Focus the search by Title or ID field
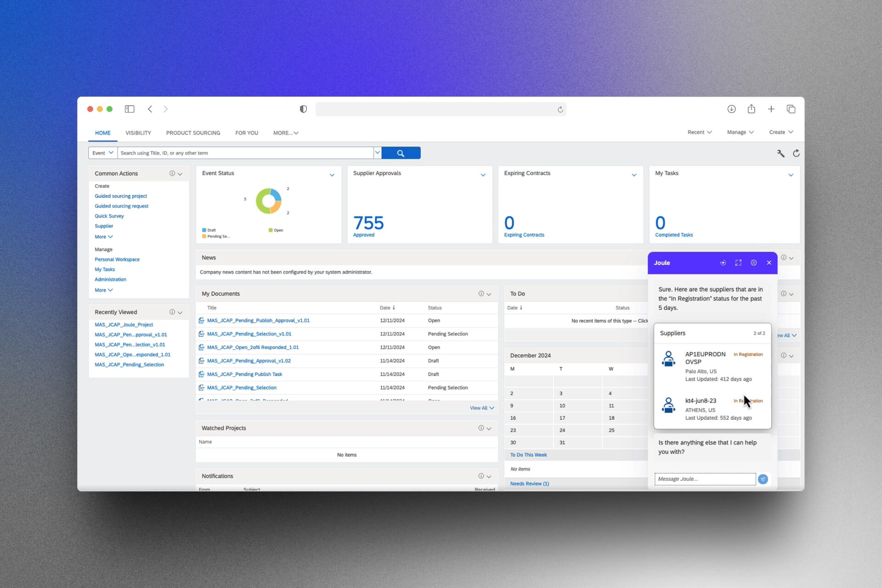The width and height of the screenshot is (882, 588). coord(246,153)
